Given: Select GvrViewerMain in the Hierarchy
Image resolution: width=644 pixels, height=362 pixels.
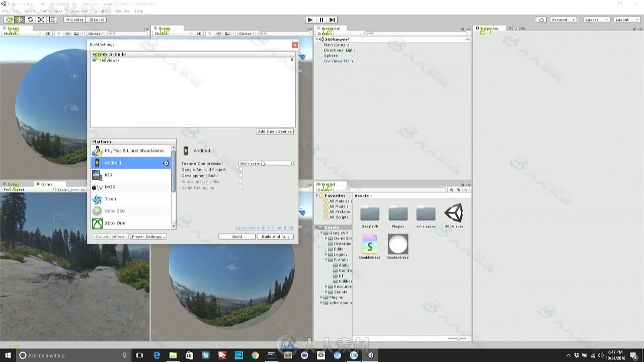Looking at the screenshot, I should [x=338, y=61].
